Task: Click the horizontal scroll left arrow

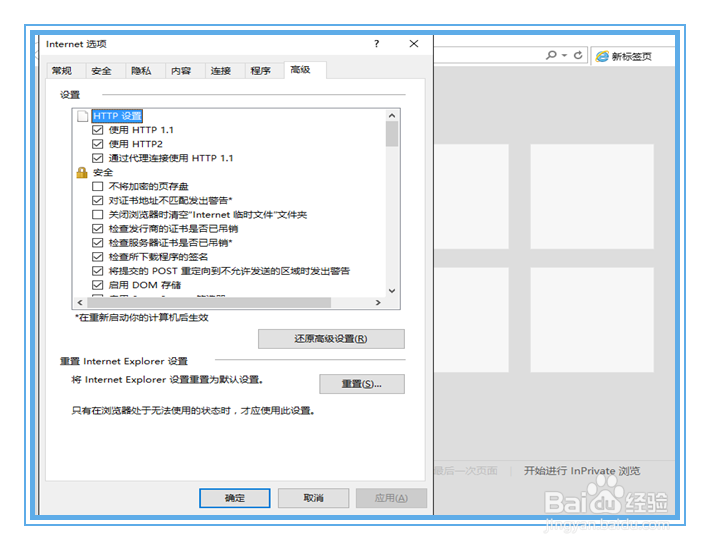Action: pyautogui.click(x=80, y=302)
